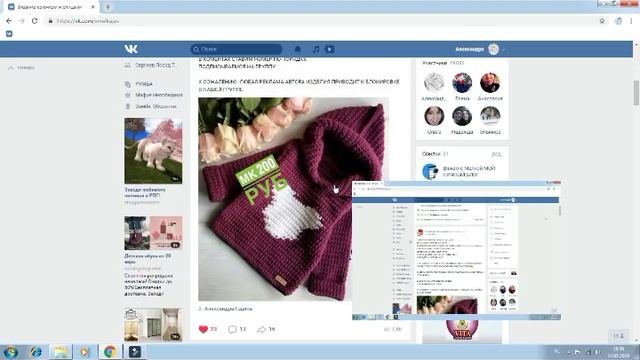Show hidden system tray icons arrow
Viewport: 640px width, 360px height.
[x=568, y=352]
